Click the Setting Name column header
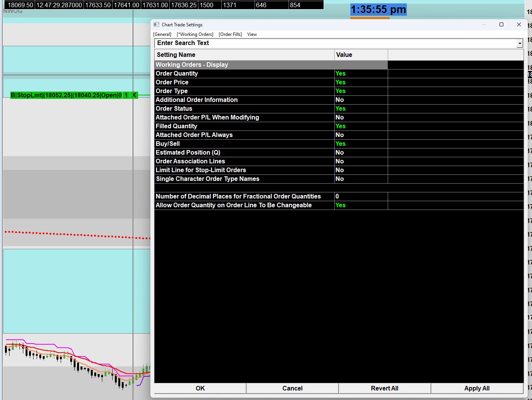The width and height of the screenshot is (532, 400). click(x=244, y=55)
